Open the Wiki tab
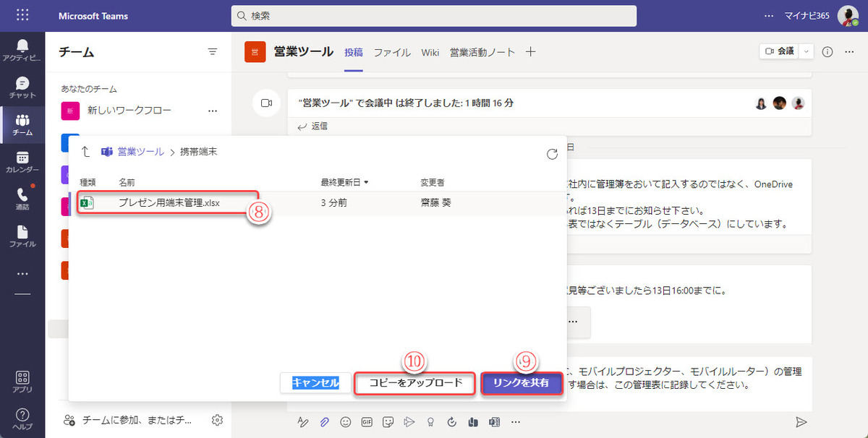Image resolution: width=868 pixels, height=438 pixels. pyautogui.click(x=430, y=52)
